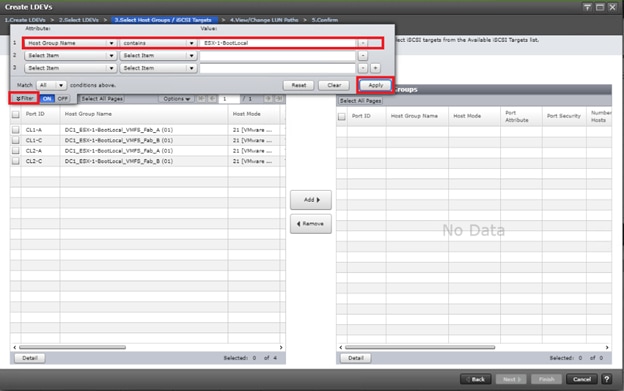Click the Add button
Viewport: 624px width, 391px height.
point(311,200)
